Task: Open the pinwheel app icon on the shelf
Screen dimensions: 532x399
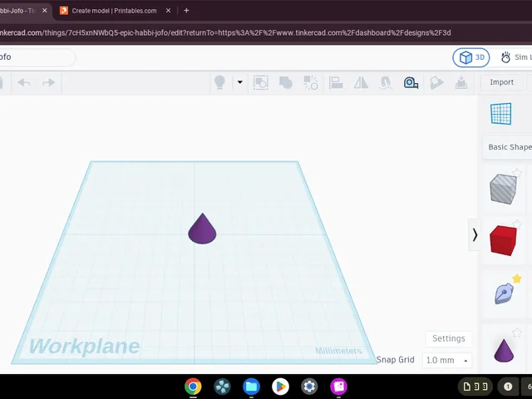Action: pyautogui.click(x=222, y=386)
